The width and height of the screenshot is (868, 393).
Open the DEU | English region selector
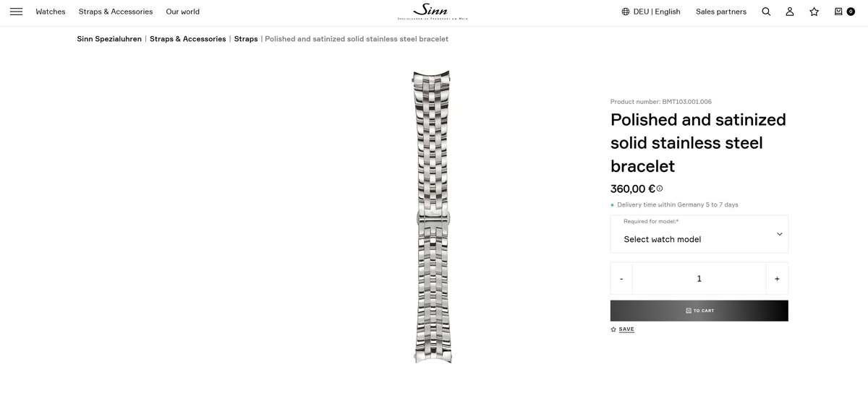[x=651, y=12]
